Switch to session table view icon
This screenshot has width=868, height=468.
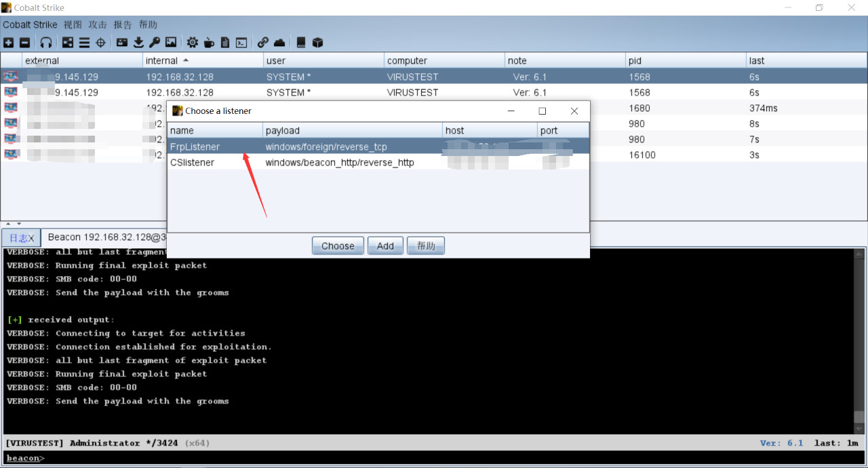click(x=84, y=42)
